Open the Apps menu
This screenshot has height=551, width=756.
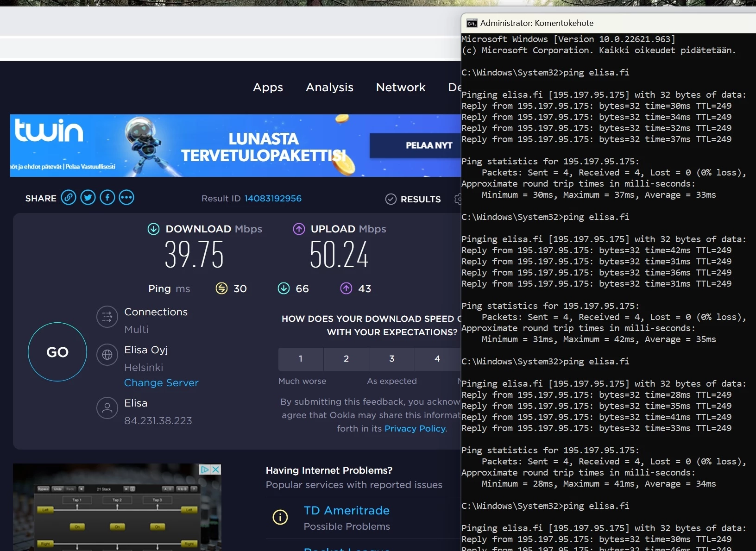click(268, 88)
